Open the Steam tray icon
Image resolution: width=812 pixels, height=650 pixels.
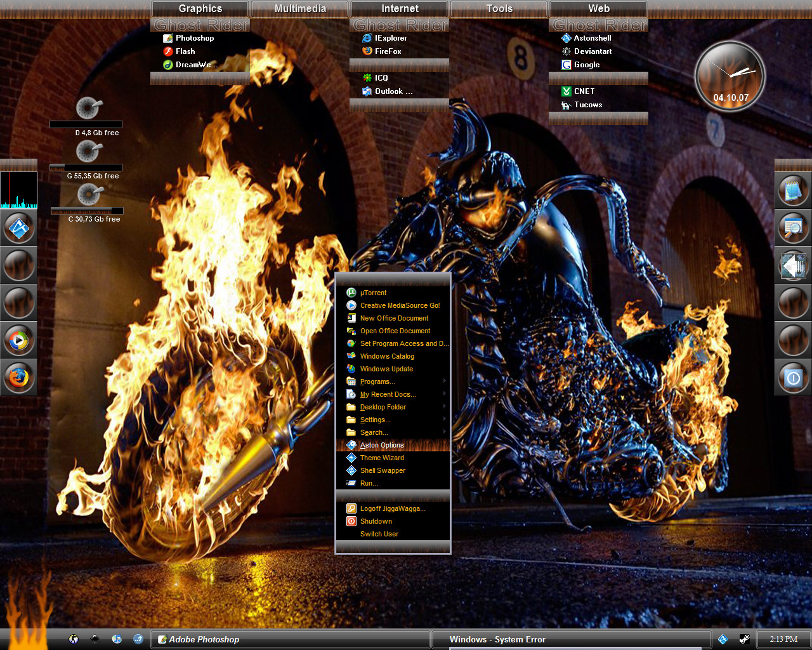point(745,639)
